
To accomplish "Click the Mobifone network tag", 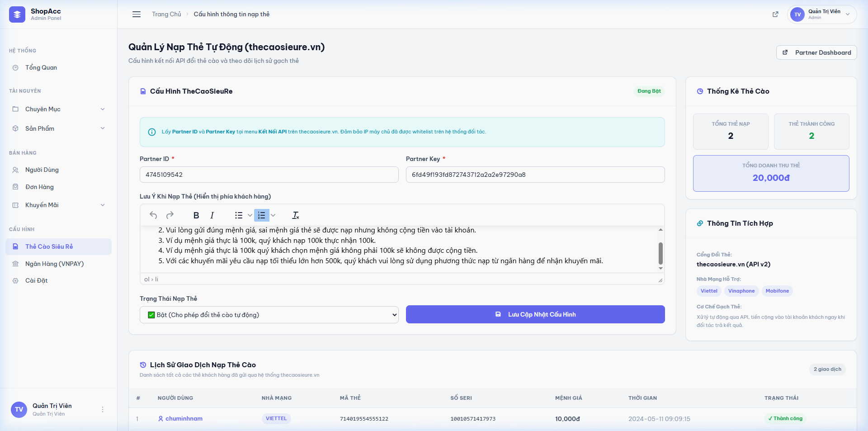I will [777, 291].
